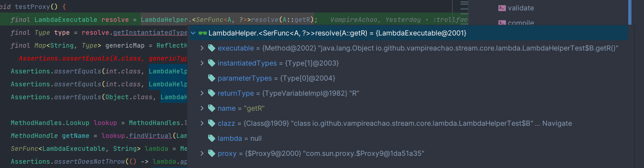Select the validate task in side panel
Image resolution: width=644 pixels, height=168 pixels.
(521, 8)
